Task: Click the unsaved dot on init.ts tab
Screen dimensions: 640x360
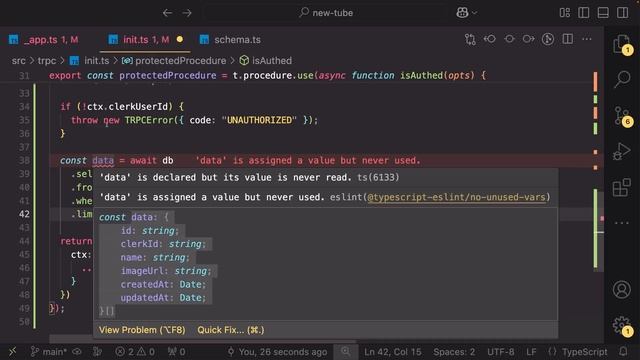Action: tap(180, 40)
